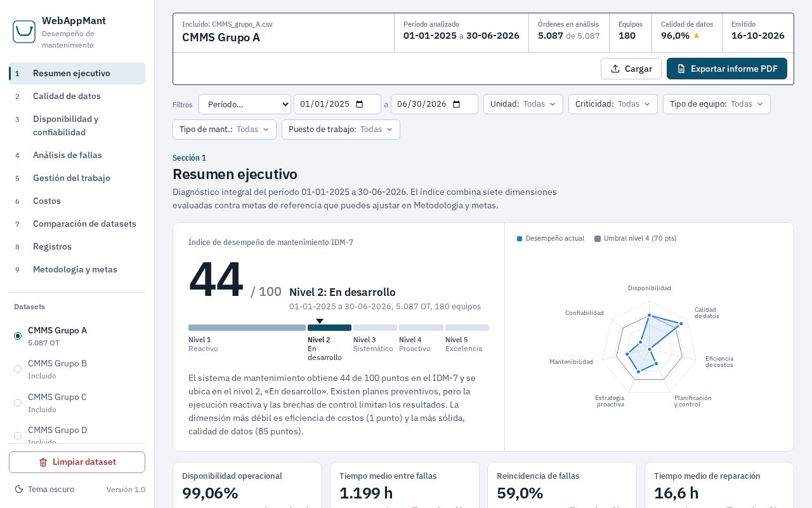This screenshot has width=812, height=508.
Task: Click the Nivel 4 Proactivo level bar segment
Action: (x=421, y=328)
